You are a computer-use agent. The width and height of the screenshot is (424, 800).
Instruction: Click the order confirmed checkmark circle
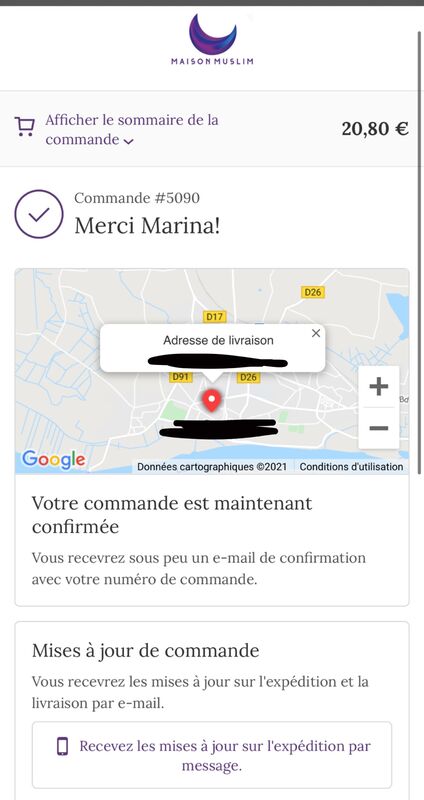pyautogui.click(x=39, y=214)
